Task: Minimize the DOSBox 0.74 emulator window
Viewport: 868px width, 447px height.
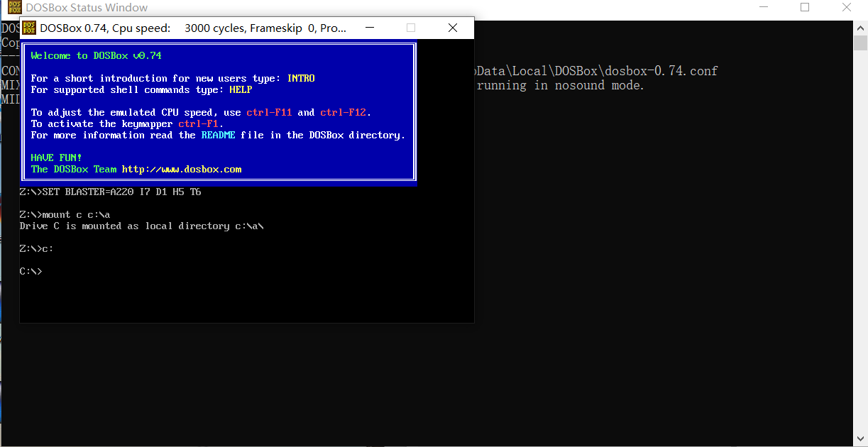Action: [x=369, y=28]
